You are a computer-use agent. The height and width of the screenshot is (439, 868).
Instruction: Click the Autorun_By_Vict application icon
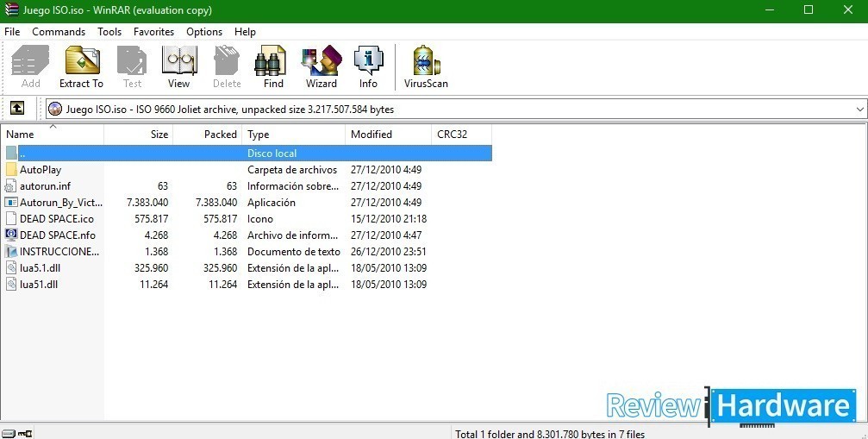point(11,202)
